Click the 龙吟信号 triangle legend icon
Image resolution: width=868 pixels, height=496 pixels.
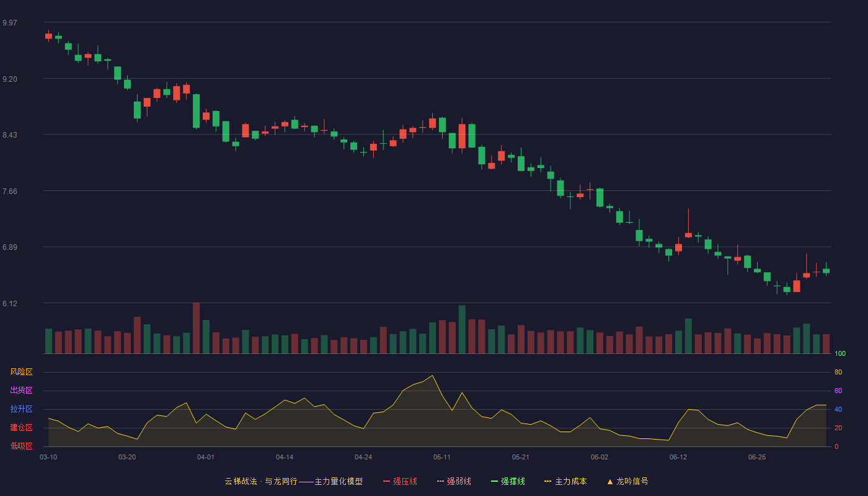610,481
